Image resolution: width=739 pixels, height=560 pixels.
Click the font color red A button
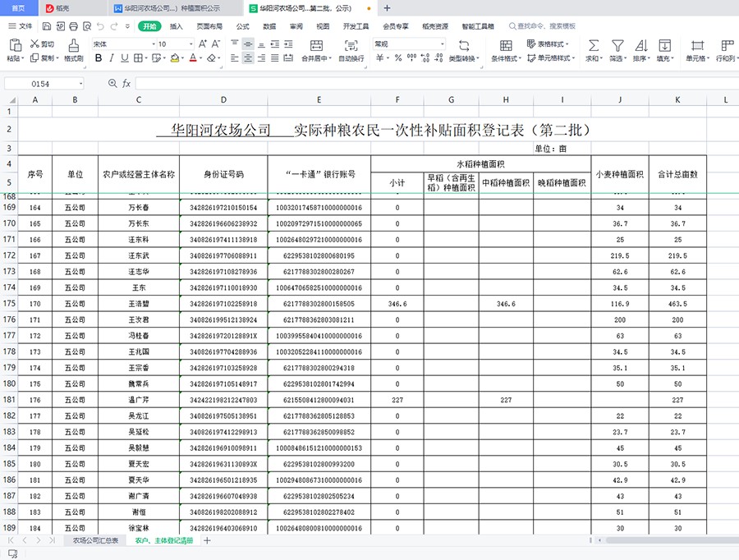(x=193, y=58)
